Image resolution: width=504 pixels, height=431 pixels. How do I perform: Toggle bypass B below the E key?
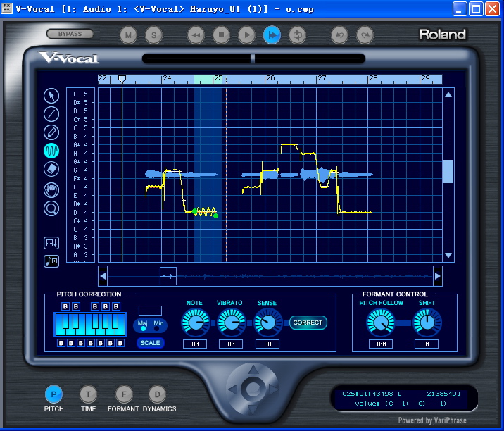(81, 343)
